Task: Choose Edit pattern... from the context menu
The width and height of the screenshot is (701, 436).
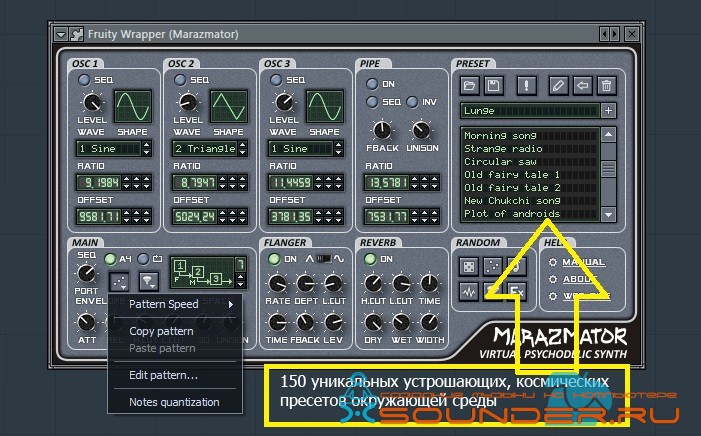Action: tap(163, 375)
